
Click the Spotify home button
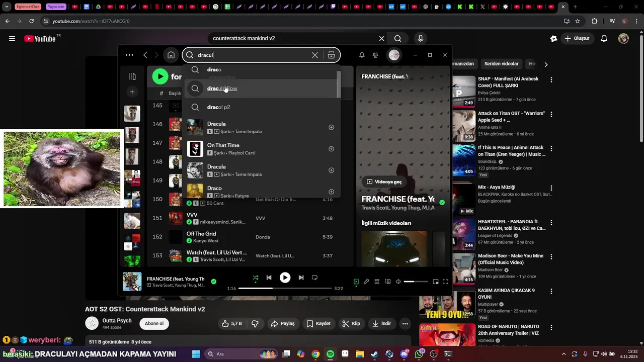click(x=171, y=55)
